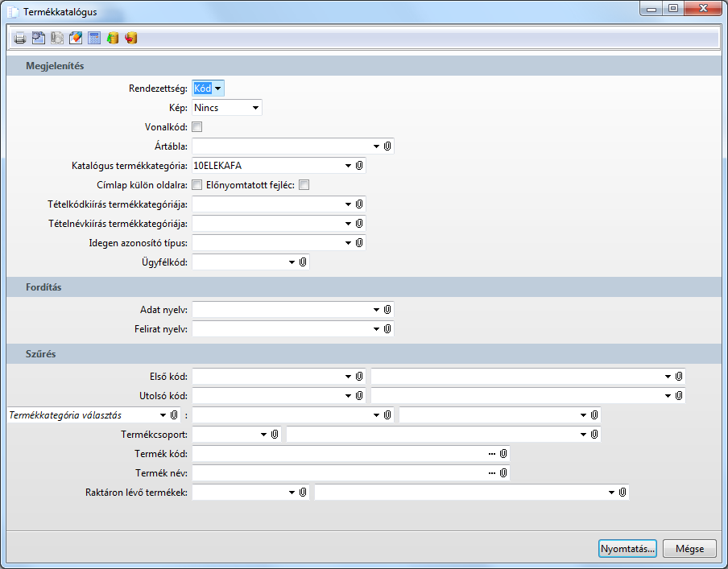Click the paperclip icon next to Ártábla
This screenshot has height=569, width=728.
387,146
